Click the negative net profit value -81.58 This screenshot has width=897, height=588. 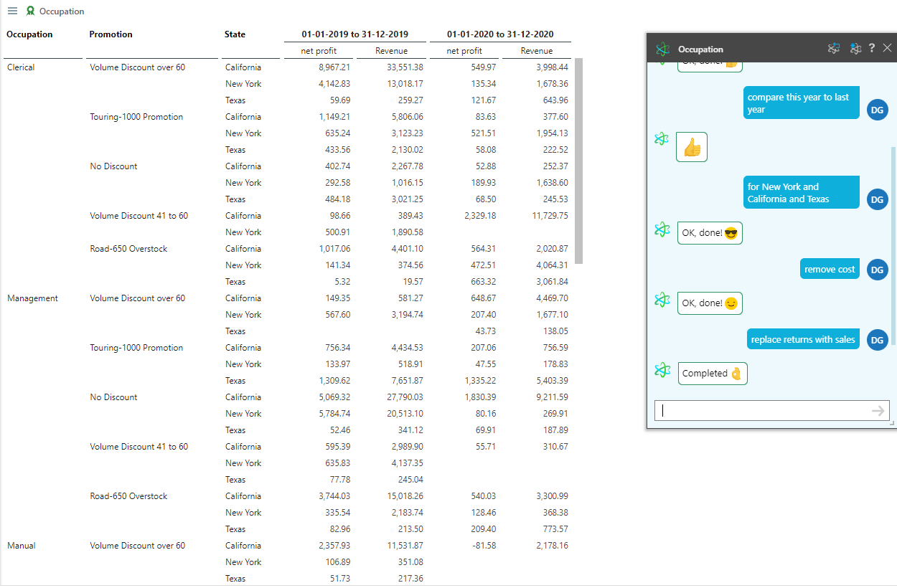click(x=483, y=546)
